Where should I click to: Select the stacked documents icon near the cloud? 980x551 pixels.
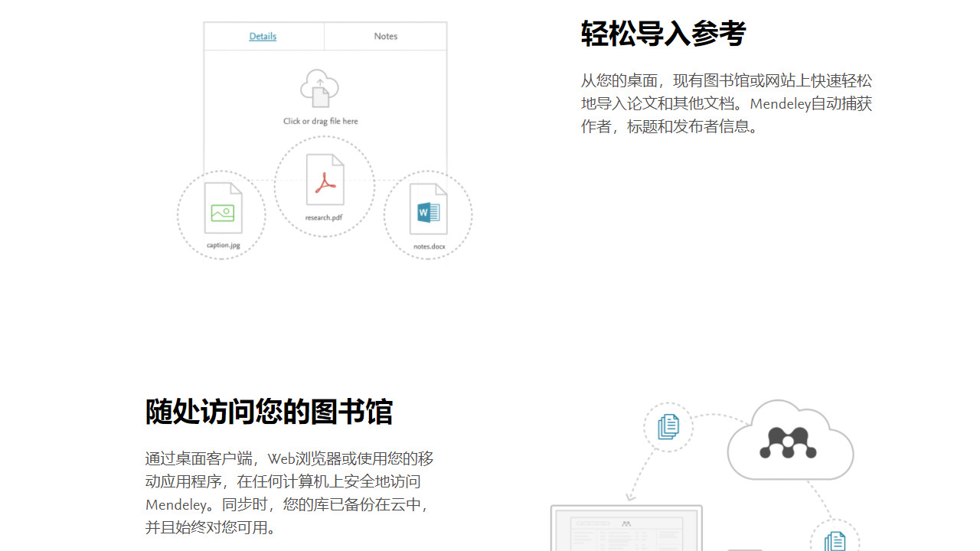coord(668,427)
